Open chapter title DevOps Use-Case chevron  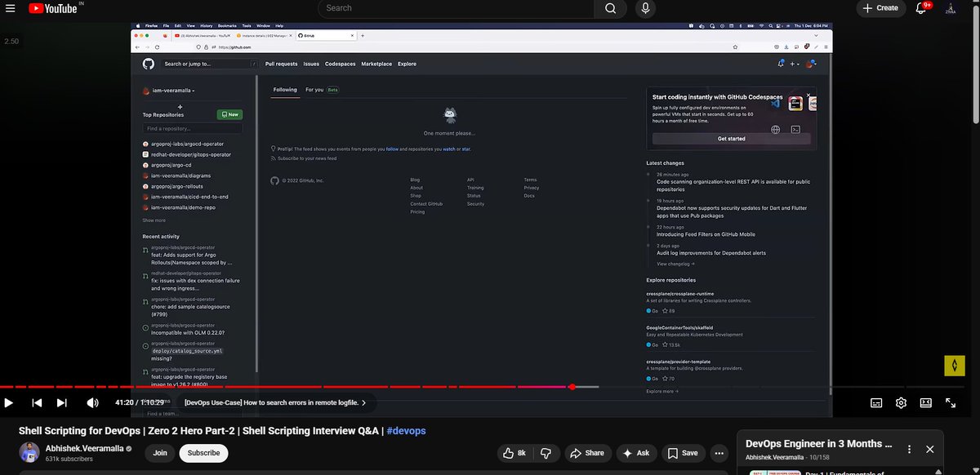click(x=363, y=402)
